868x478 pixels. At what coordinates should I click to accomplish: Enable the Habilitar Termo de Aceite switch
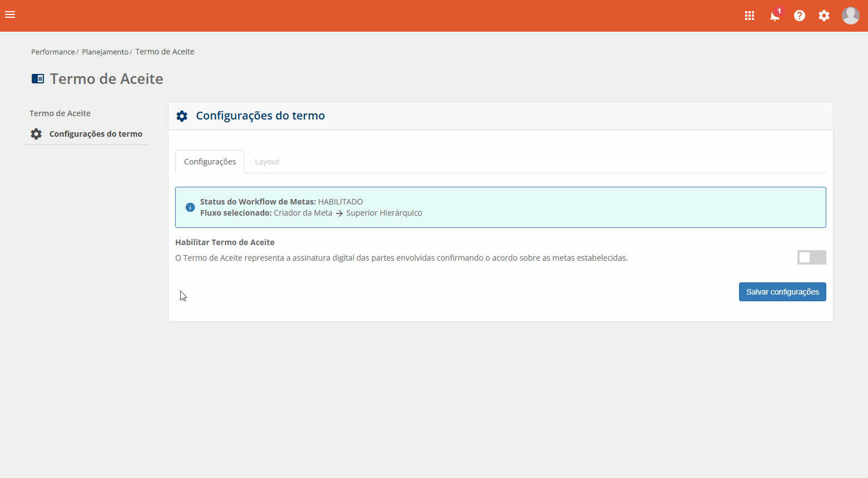coord(811,257)
